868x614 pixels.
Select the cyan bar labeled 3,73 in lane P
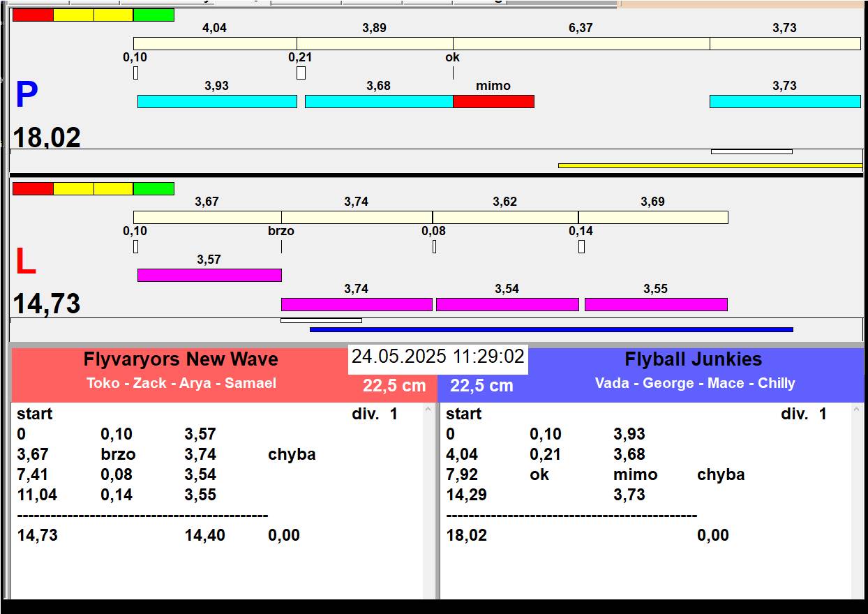(x=785, y=101)
